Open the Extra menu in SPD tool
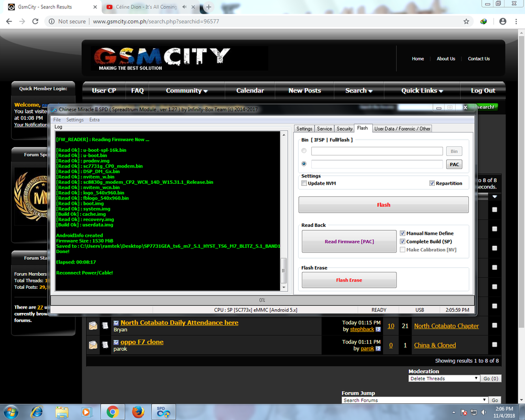This screenshot has height=420, width=525. coord(94,120)
